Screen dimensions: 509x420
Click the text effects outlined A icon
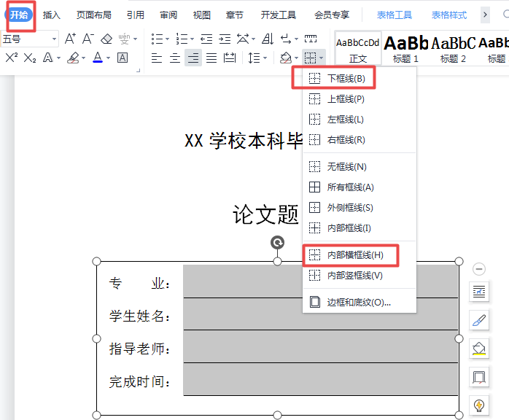(47, 58)
